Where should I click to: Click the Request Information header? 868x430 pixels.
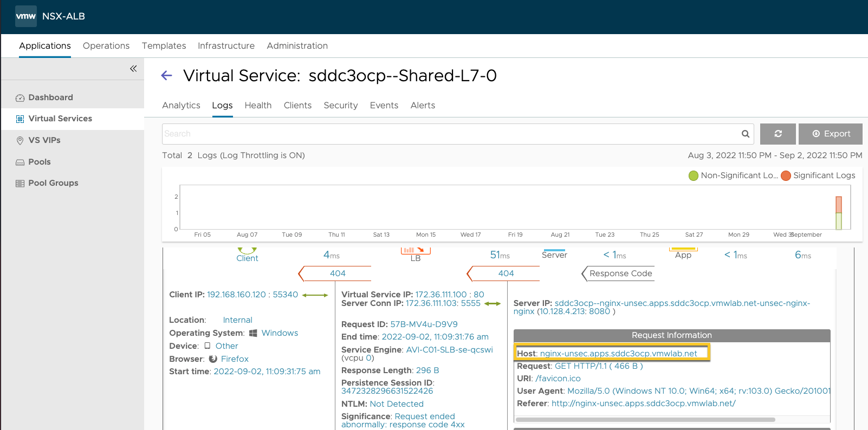pyautogui.click(x=672, y=335)
